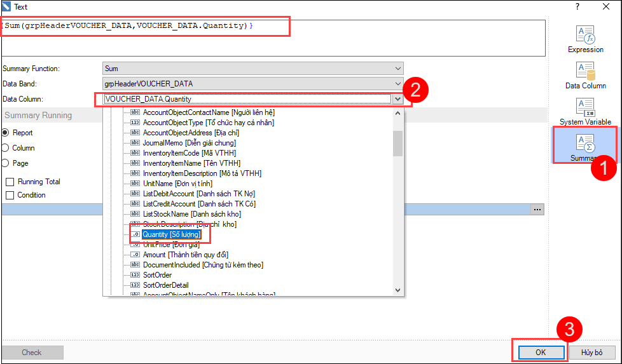Image resolution: width=622 pixels, height=364 pixels.
Task: Collapse the Data Column dropdown arrow
Action: click(x=397, y=99)
